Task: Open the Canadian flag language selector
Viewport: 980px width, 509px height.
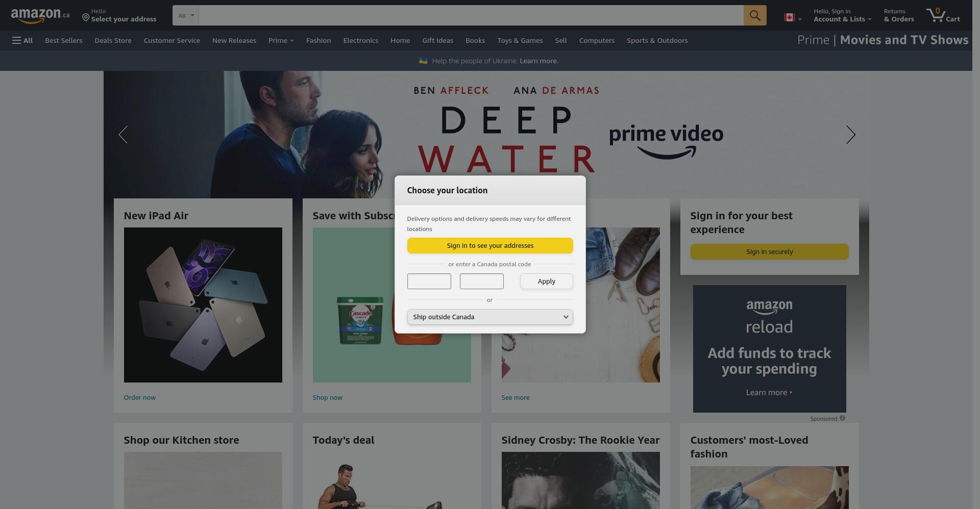Action: coord(792,17)
